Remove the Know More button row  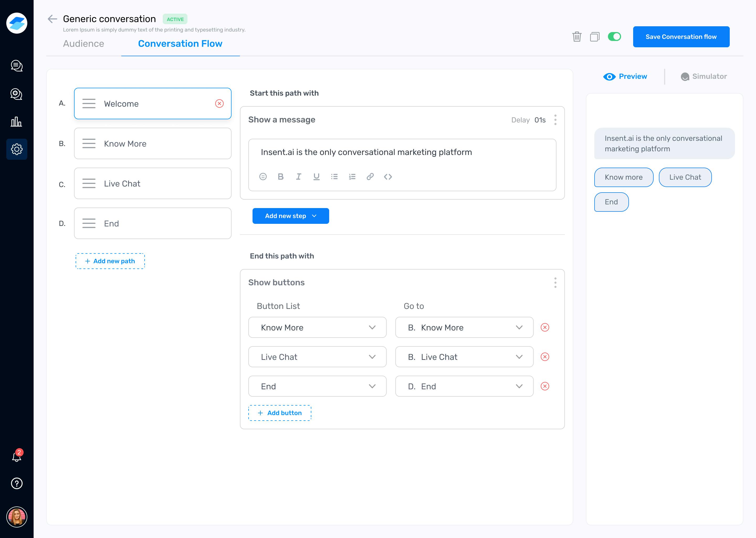tap(545, 327)
